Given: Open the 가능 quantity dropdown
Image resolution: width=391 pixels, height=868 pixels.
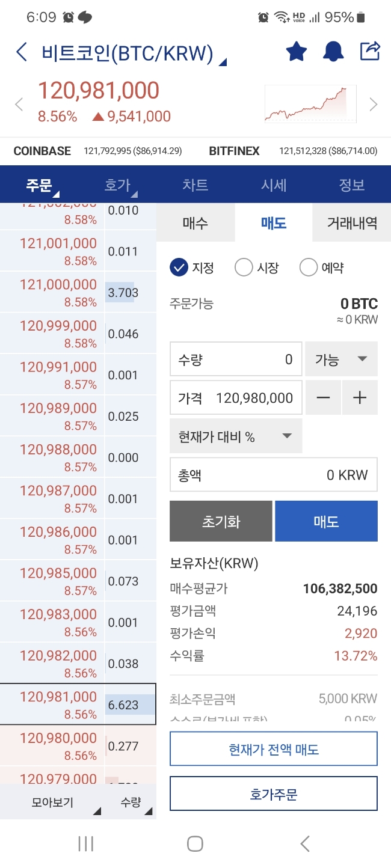Looking at the screenshot, I should (x=341, y=359).
